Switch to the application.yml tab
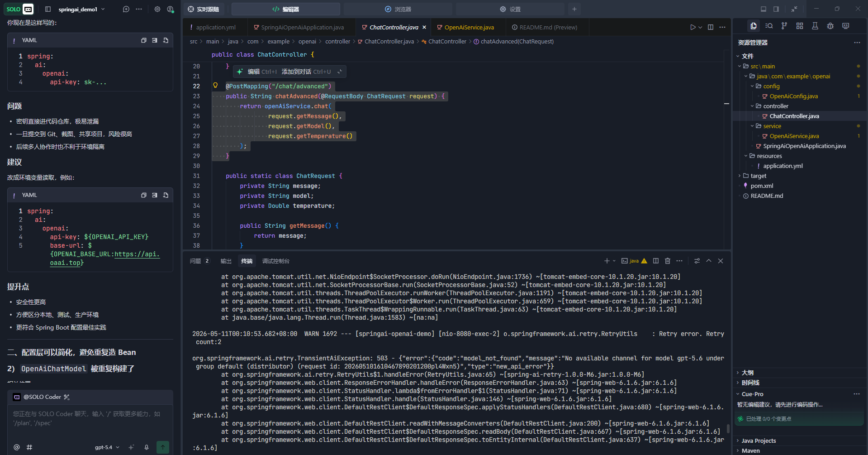The width and height of the screenshot is (868, 455). pos(215,27)
